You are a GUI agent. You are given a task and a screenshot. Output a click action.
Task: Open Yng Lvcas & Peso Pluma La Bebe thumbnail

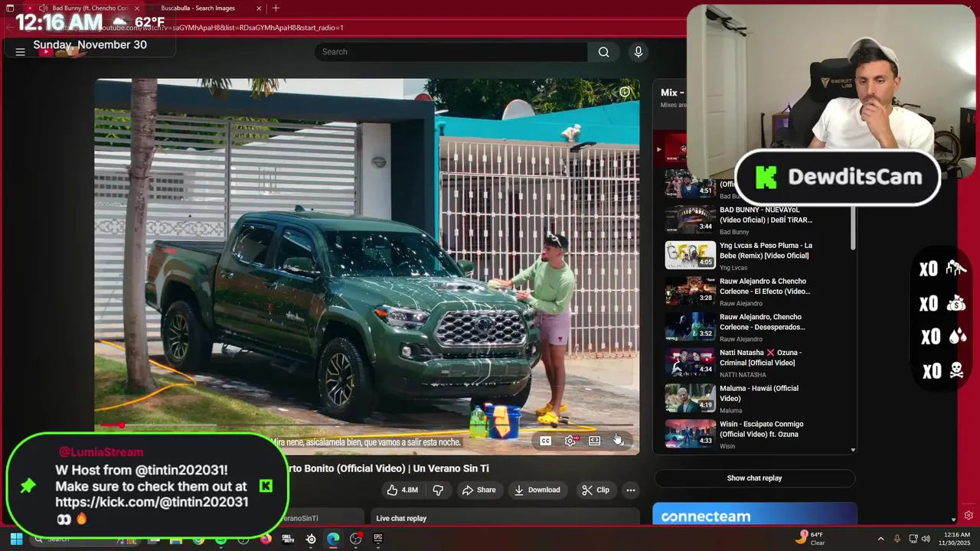(x=690, y=256)
